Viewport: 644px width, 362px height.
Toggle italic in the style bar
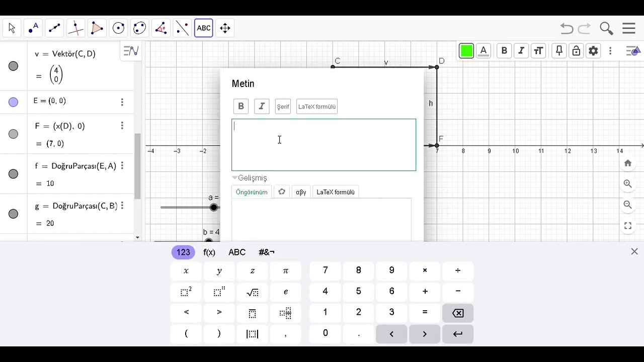coord(521,51)
